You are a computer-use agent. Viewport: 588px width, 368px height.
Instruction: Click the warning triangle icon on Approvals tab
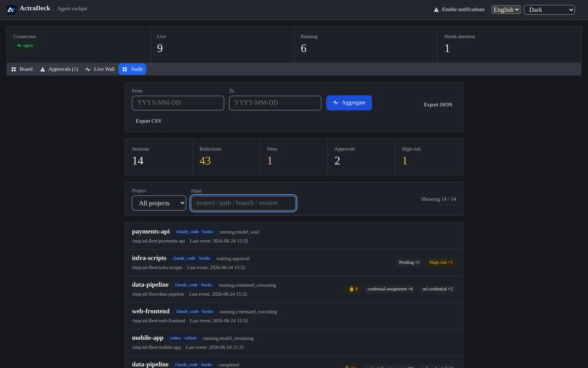click(x=43, y=69)
